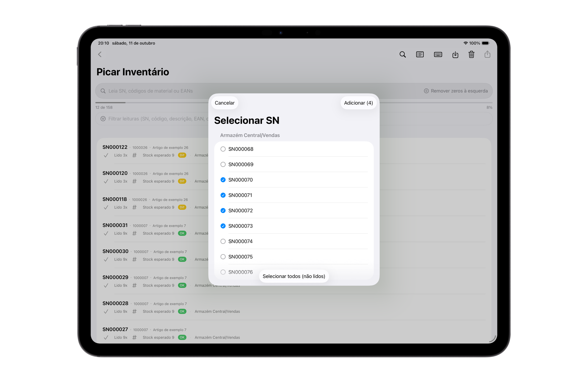The width and height of the screenshot is (588, 382).
Task: Select SN000068 radio option
Action: [223, 149]
